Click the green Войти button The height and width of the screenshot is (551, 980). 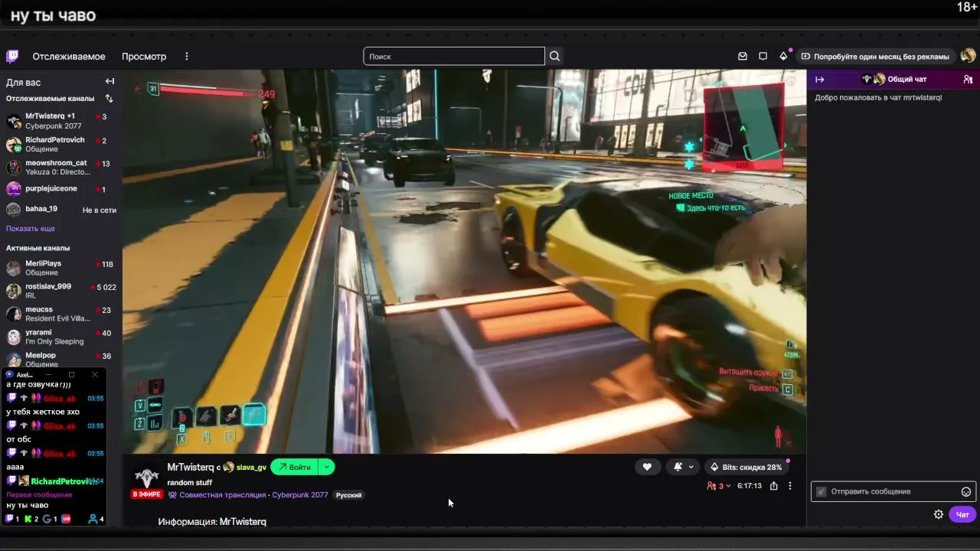click(x=295, y=467)
